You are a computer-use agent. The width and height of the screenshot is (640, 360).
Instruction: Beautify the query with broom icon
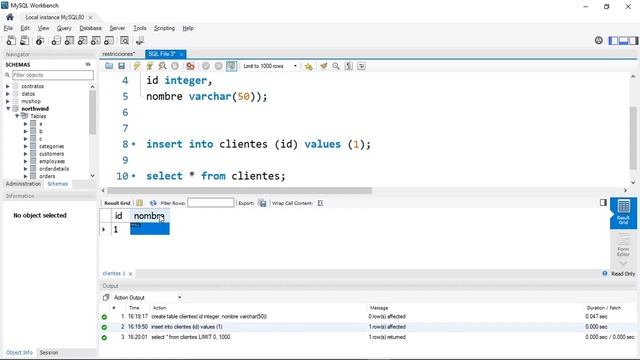(x=324, y=66)
